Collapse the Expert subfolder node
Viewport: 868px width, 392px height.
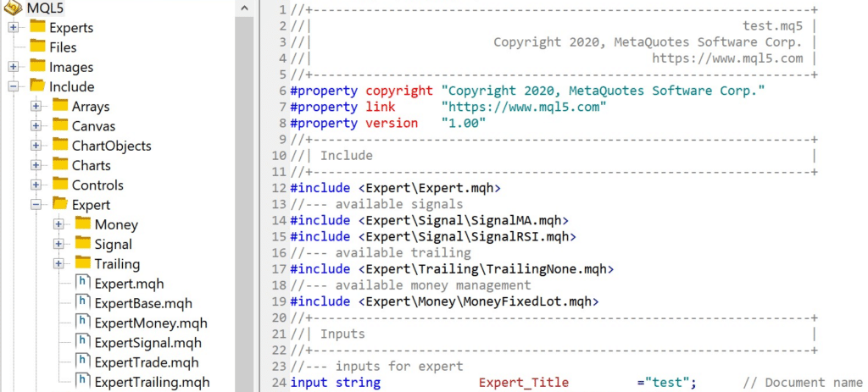click(36, 204)
